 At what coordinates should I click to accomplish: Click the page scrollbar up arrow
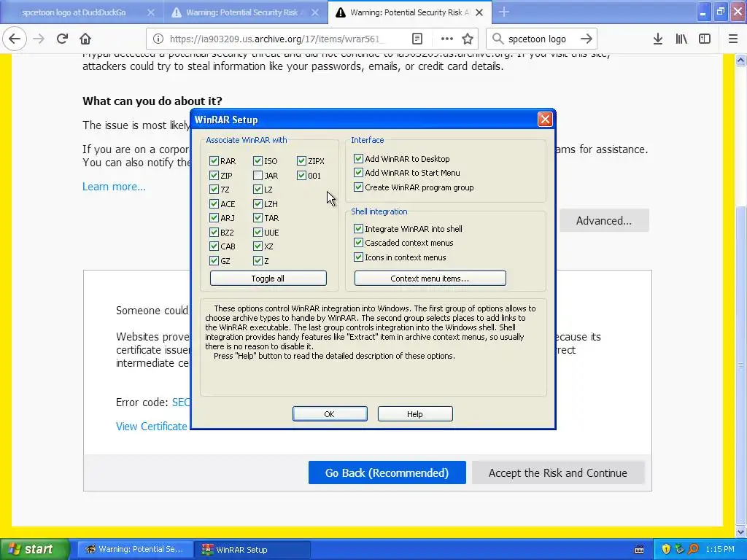coord(740,60)
